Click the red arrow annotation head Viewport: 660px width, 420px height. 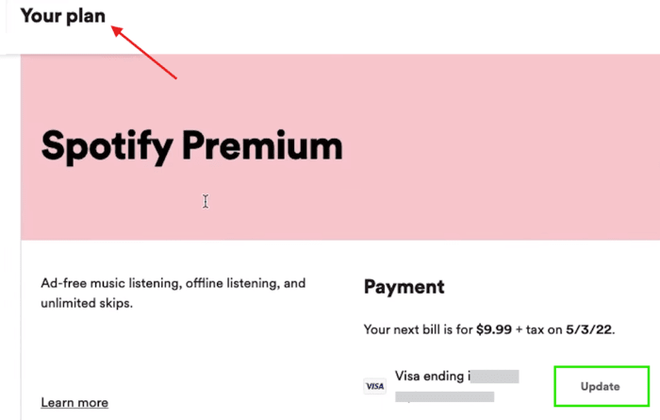tap(117, 31)
